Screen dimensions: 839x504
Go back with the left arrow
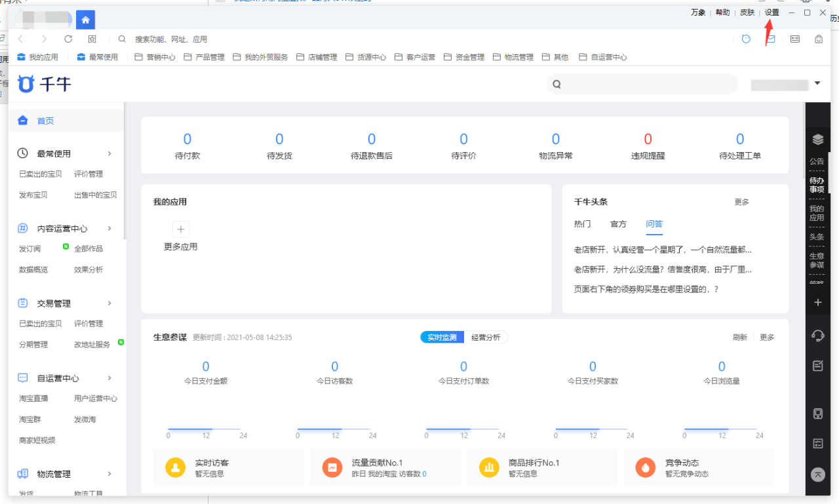[x=20, y=39]
